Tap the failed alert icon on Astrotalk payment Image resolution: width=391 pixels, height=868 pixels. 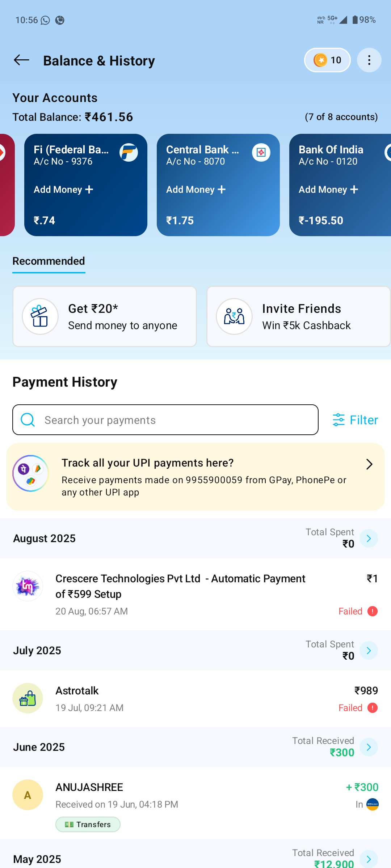372,708
